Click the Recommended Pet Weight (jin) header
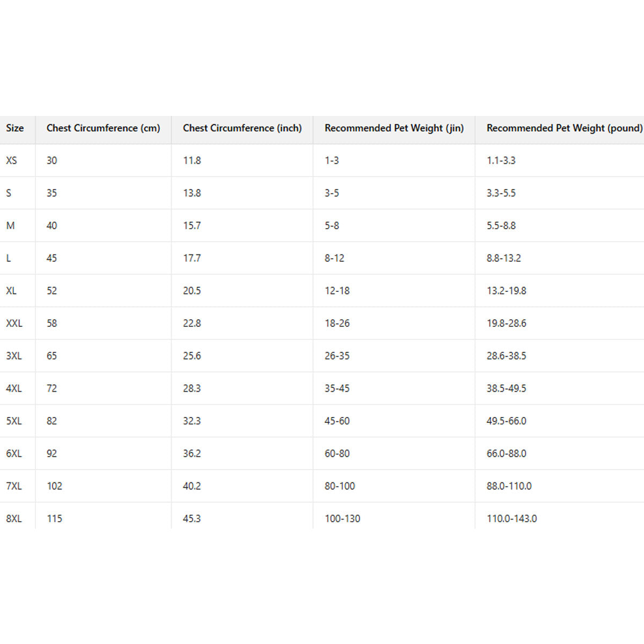Image resolution: width=644 pixels, height=644 pixels. (394, 128)
